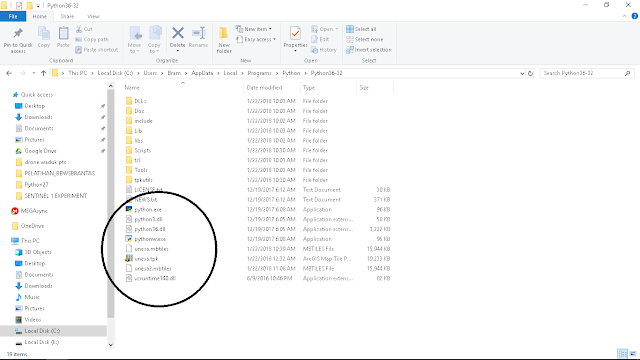The image size is (640, 360).
Task: Click the Back navigation arrow
Action: pos(9,73)
